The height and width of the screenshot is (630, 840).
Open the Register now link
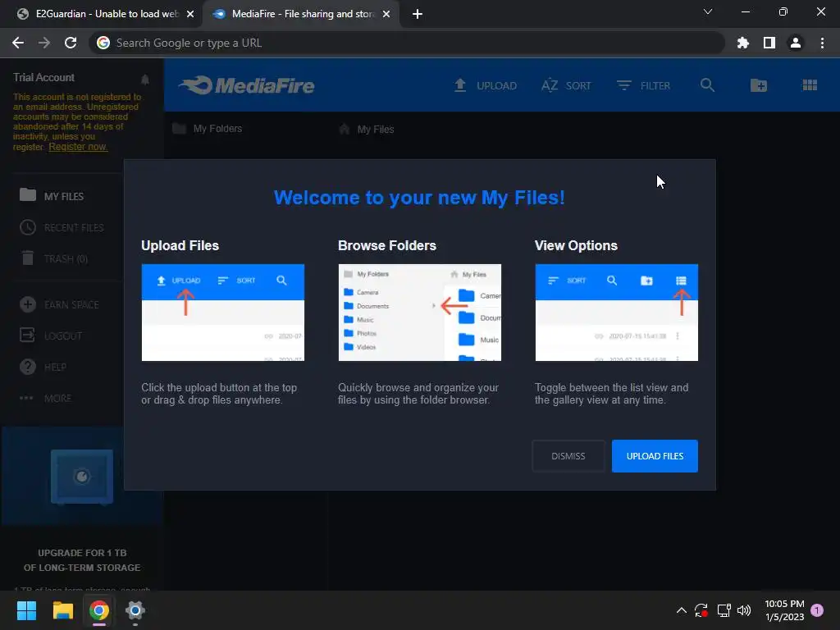[x=78, y=146]
